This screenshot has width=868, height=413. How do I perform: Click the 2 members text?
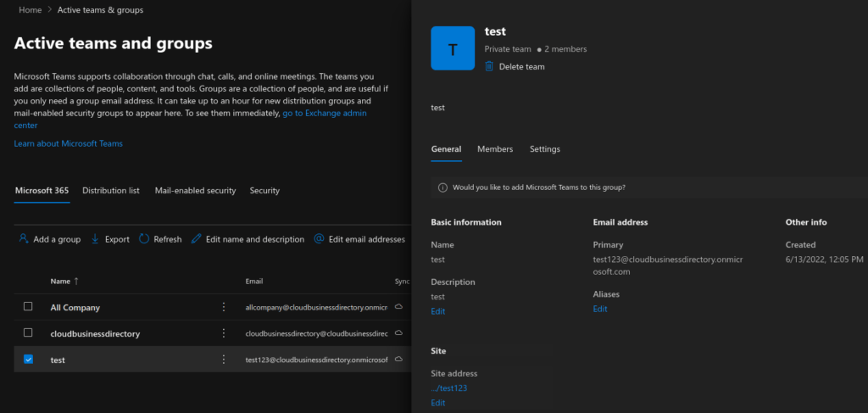pyautogui.click(x=565, y=48)
